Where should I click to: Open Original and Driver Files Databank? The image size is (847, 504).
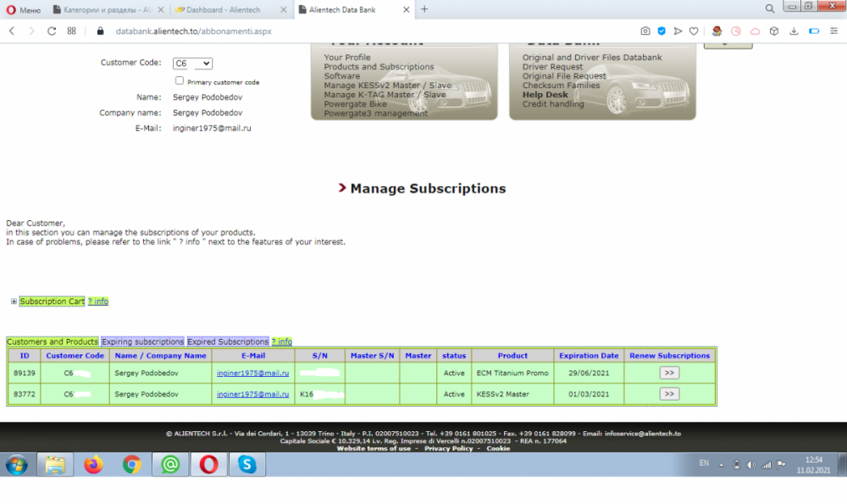(x=591, y=58)
